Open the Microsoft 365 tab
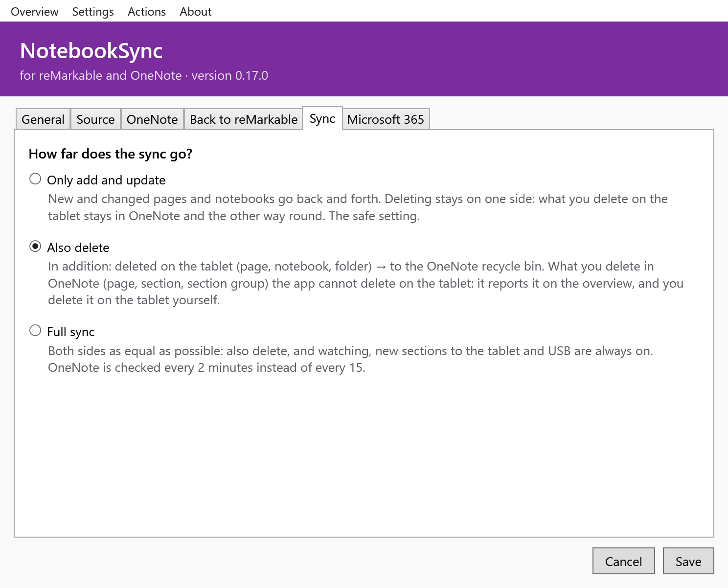The image size is (728, 588). tap(386, 119)
